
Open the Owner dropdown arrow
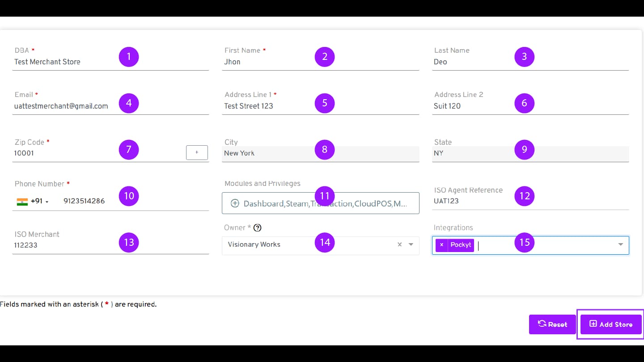click(411, 244)
